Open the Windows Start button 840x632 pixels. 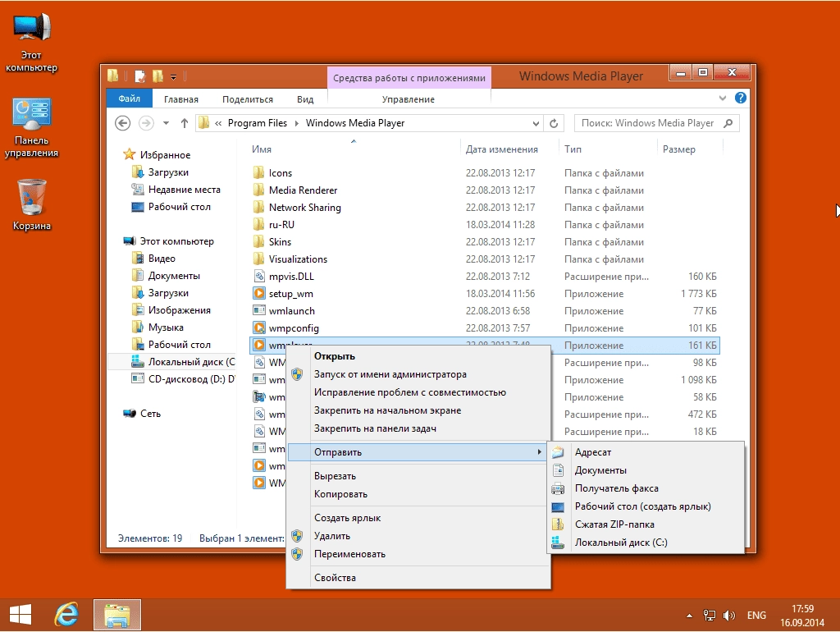tap(21, 615)
